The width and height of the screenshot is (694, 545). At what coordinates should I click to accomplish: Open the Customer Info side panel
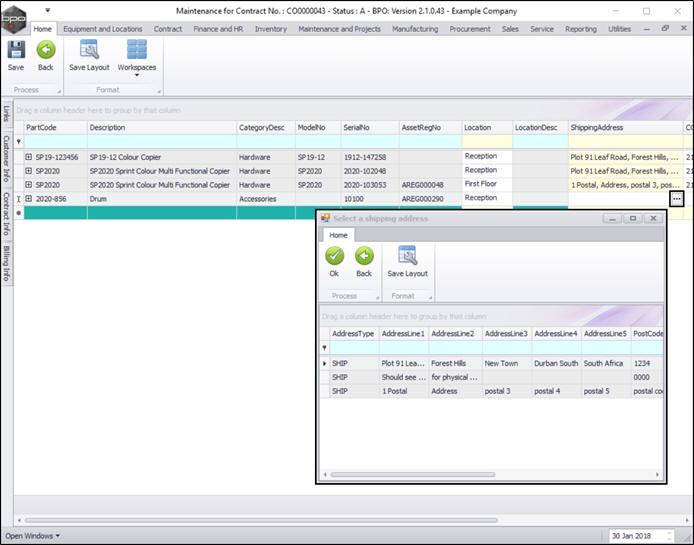(6, 158)
